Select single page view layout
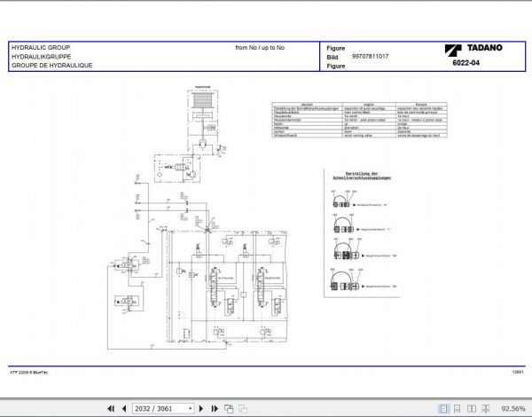532x417 pixels. (x=443, y=408)
